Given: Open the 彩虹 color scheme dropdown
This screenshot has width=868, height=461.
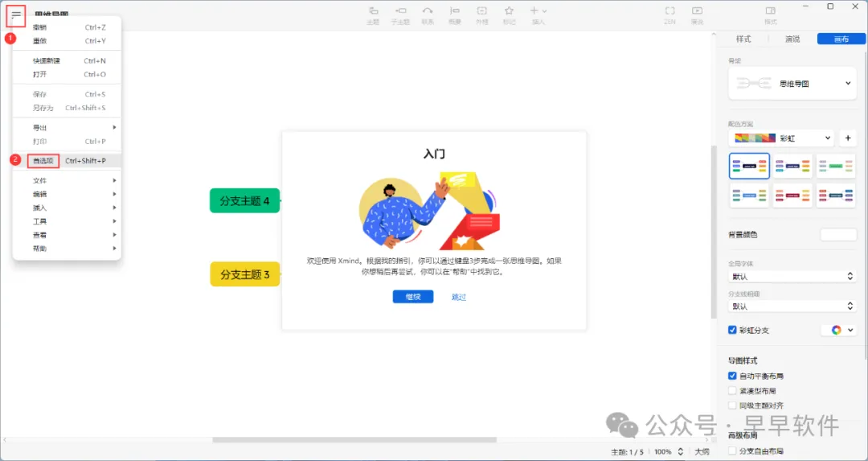Looking at the screenshot, I should click(781, 138).
